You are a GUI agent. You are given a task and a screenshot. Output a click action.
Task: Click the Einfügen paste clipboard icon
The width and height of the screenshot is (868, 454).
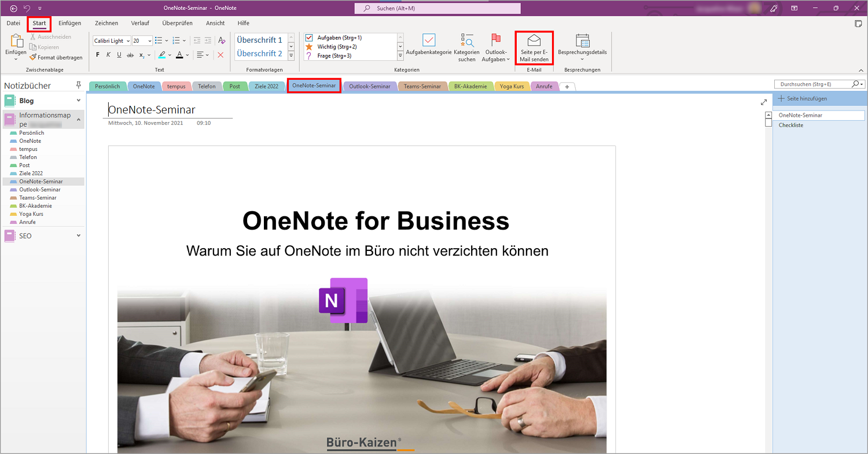point(16,40)
